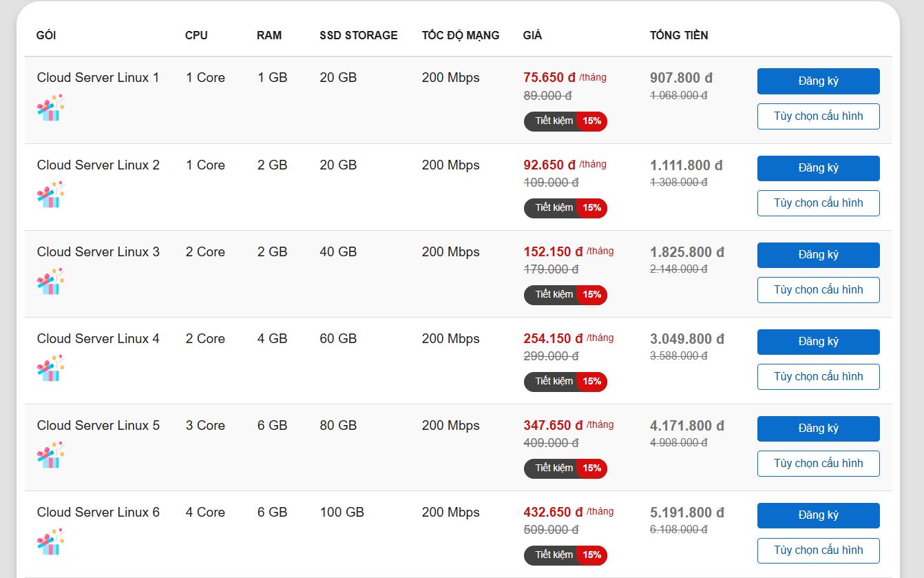Open Tùy chọn cấu hình for Linux 4
This screenshot has width=924, height=578.
click(818, 377)
